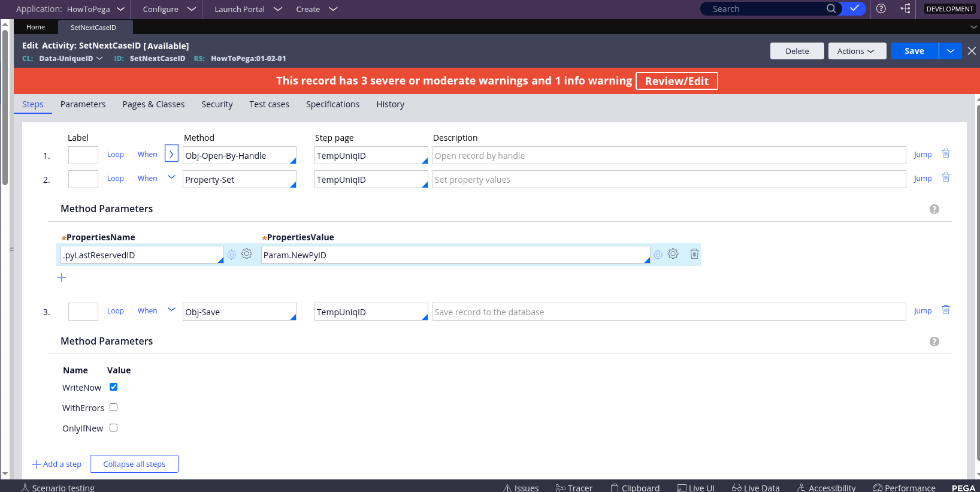980x492 pixels.
Task: Switch to the Pages & Classes tab
Action: (153, 104)
